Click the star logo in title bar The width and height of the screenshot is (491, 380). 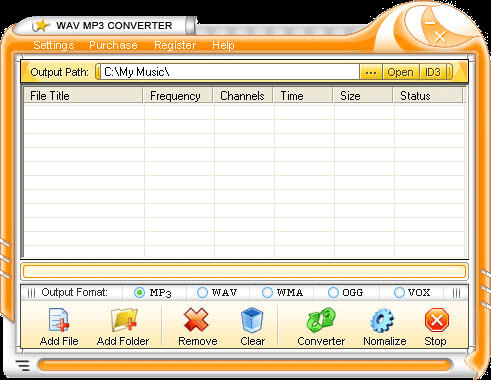(41, 26)
